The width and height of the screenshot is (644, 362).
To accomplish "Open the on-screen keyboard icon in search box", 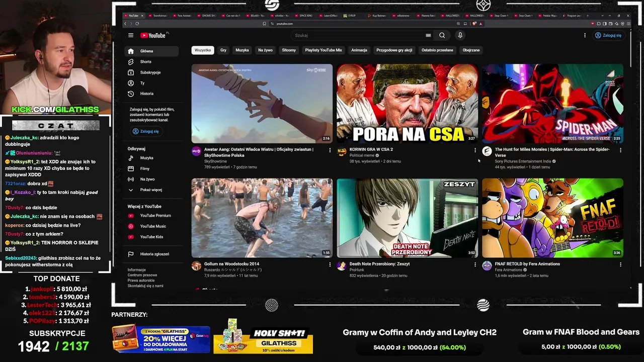I will [x=428, y=35].
